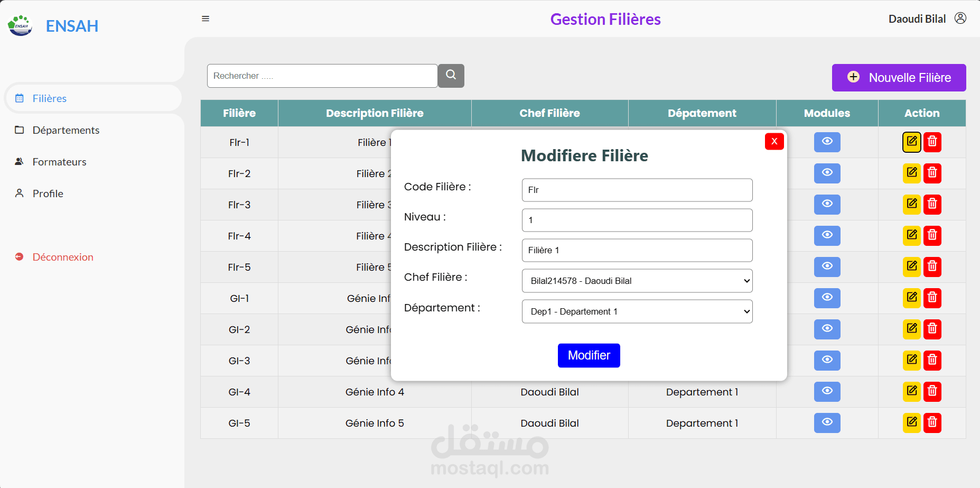Click the Nouvelle Filière button
Image resolution: width=980 pixels, height=488 pixels.
(x=899, y=78)
